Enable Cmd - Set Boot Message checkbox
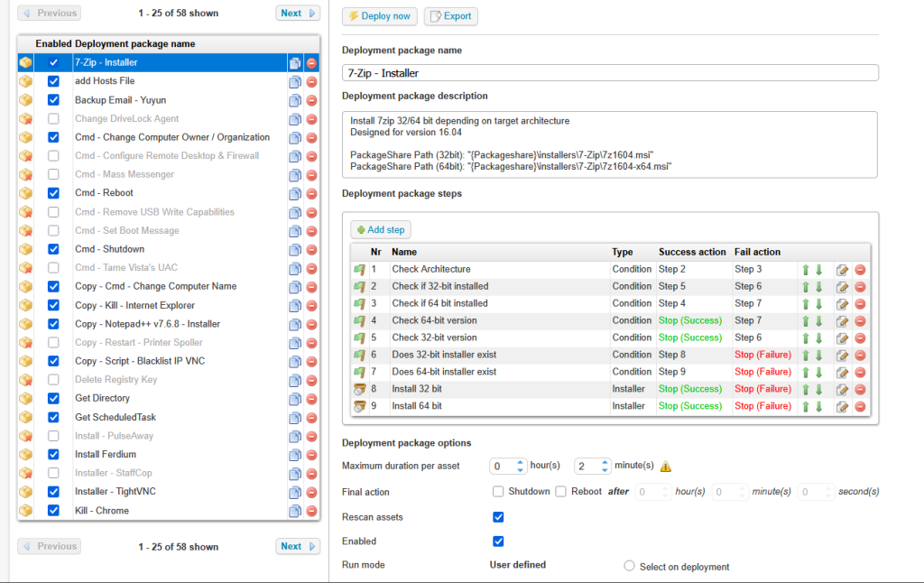Image resolution: width=924 pixels, height=583 pixels. [53, 230]
